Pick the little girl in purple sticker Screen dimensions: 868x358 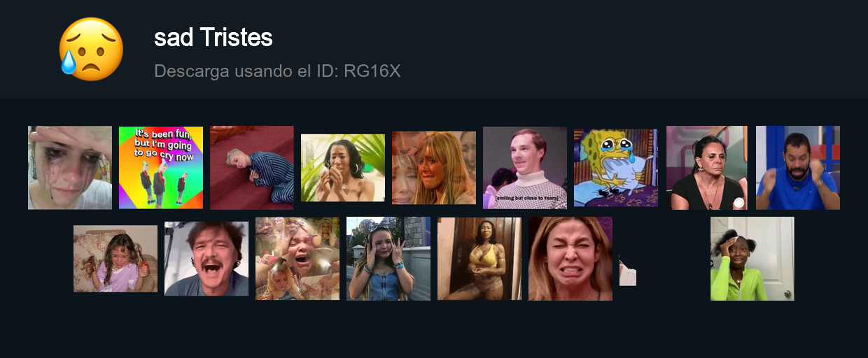[x=115, y=259]
